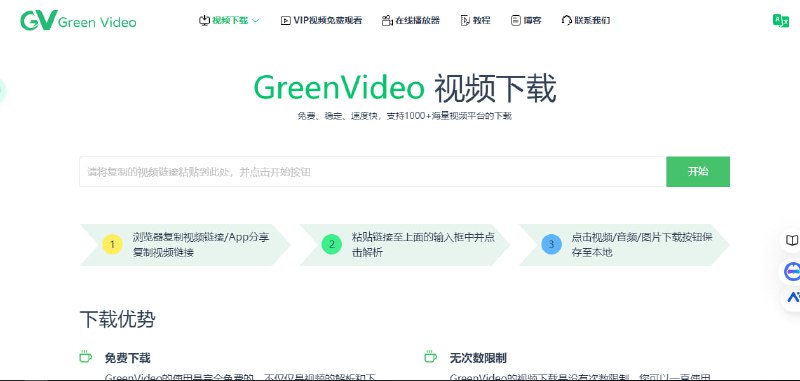800x381 pixels.
Task: Click the tutorial icon beside 教程
Action: click(465, 20)
